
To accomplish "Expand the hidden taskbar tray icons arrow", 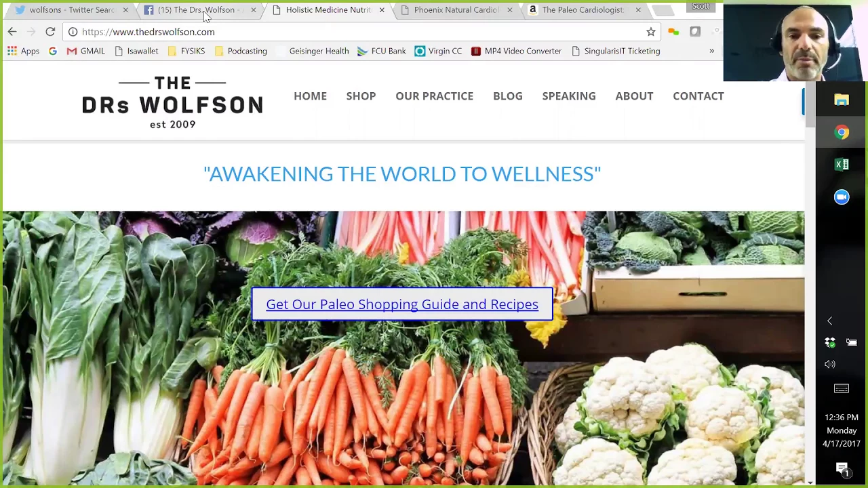I will coord(829,321).
